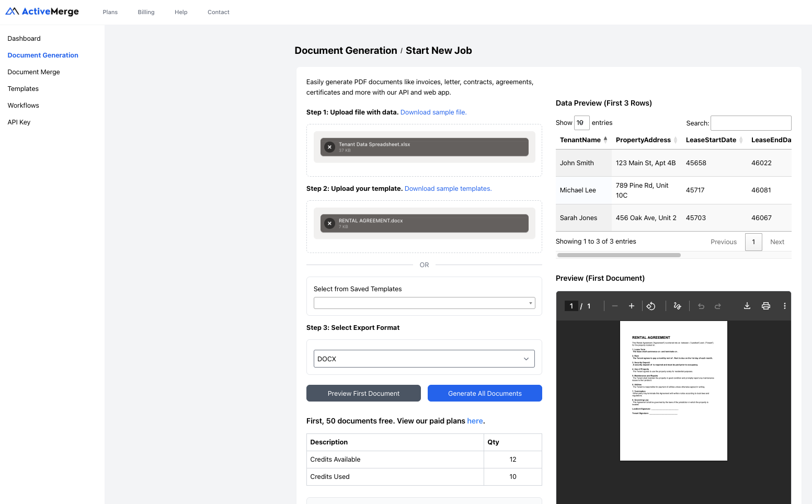Remove the RENTAL AGREEMENT.docx template file
Screen dimensions: 812x504
[x=329, y=223]
